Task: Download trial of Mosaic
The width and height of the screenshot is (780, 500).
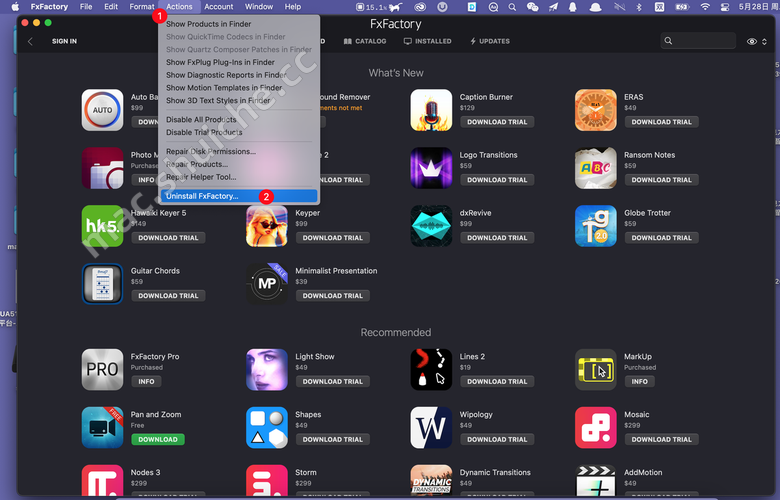Action: point(662,439)
